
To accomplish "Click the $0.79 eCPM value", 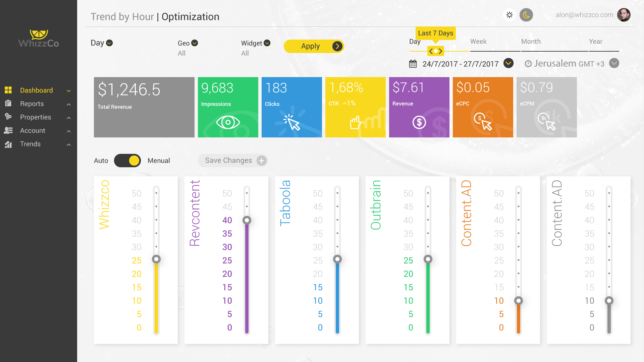I will pos(536,87).
